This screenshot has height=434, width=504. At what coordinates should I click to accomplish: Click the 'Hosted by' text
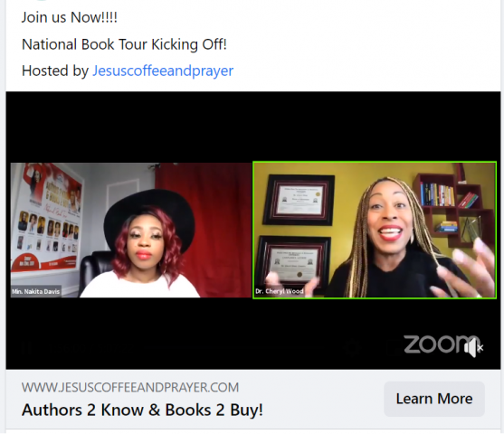[55, 71]
